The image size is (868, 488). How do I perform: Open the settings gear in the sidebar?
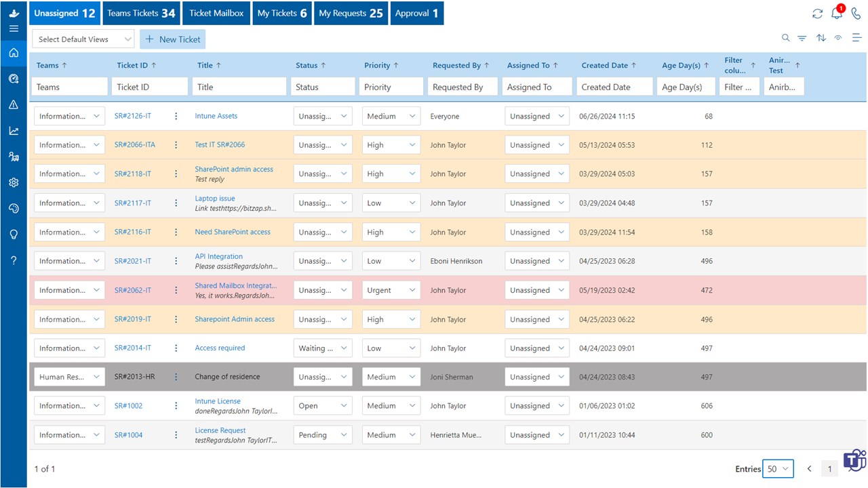coord(14,182)
